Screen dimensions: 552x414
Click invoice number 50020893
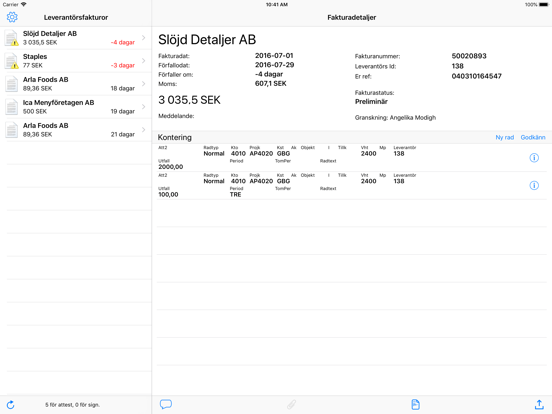[x=469, y=56]
